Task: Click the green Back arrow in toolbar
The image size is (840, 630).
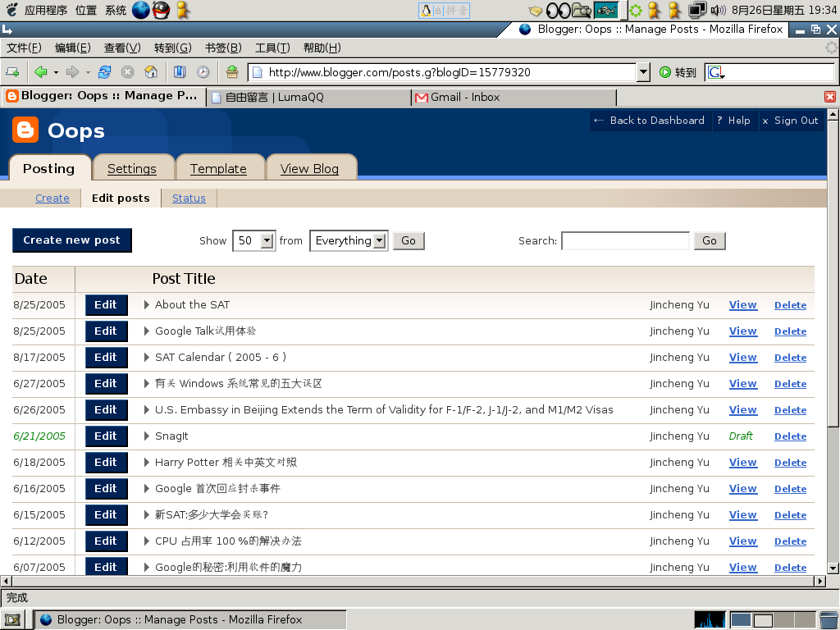Action: [41, 72]
